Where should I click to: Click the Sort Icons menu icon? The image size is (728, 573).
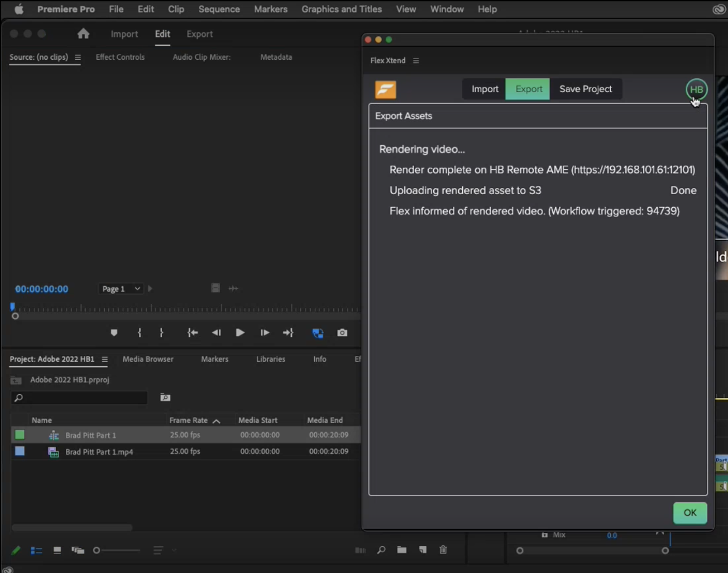[x=158, y=550]
